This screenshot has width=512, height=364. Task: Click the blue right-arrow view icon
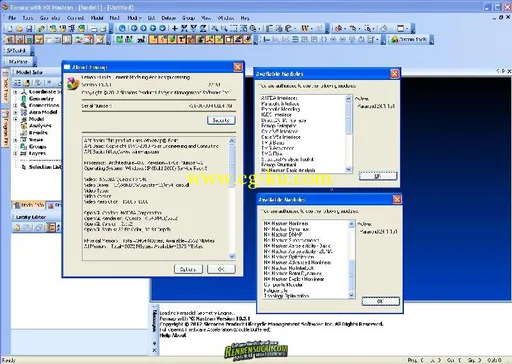point(143,28)
